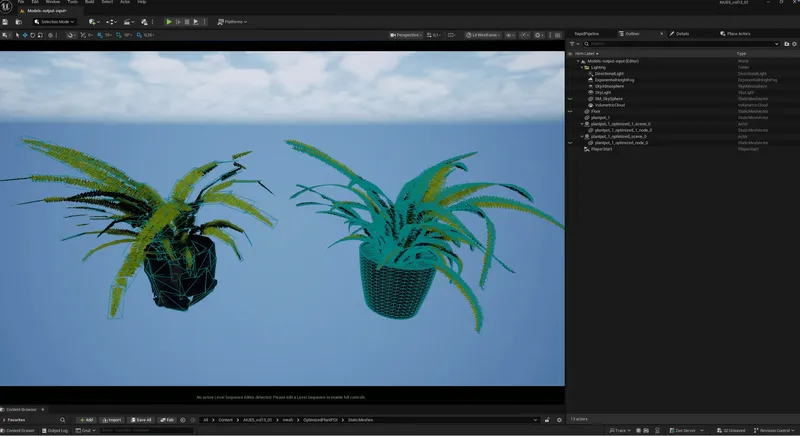
Task: Click the Add button in Content Browser
Action: pos(85,420)
